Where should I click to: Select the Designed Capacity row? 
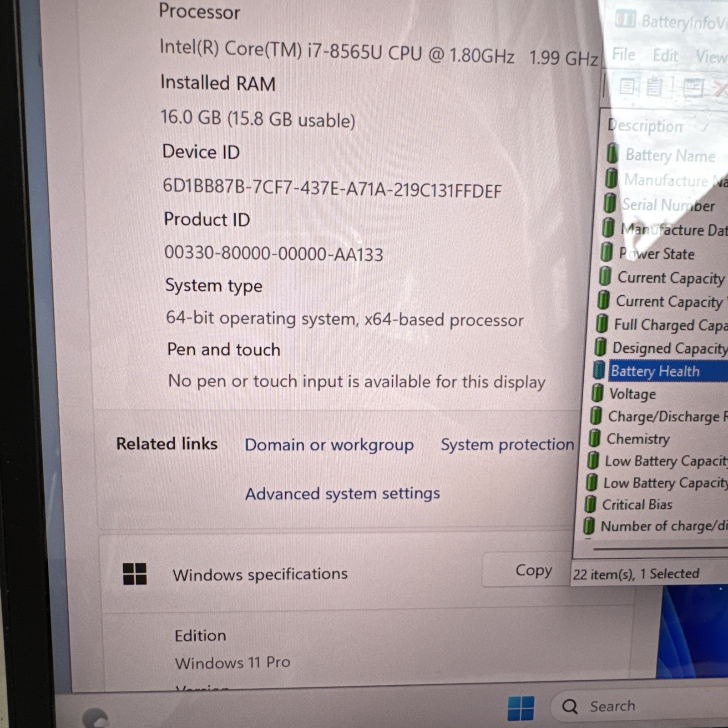coord(661,348)
